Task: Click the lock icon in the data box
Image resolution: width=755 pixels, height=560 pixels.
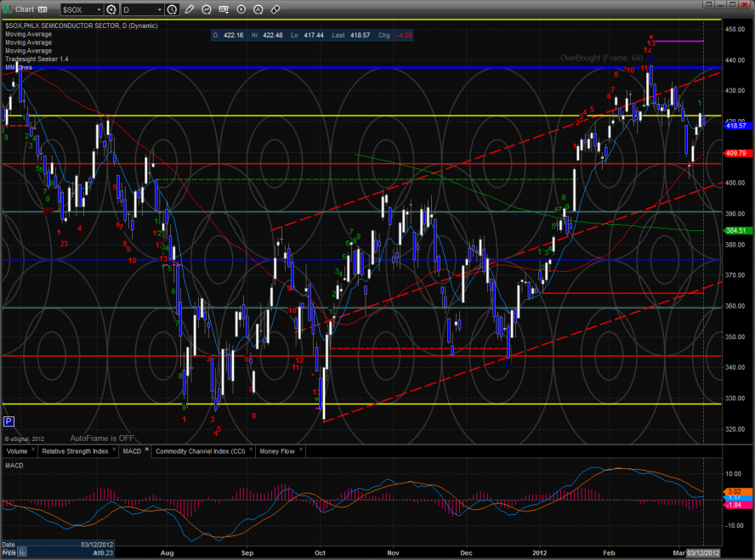Action: (x=23, y=552)
